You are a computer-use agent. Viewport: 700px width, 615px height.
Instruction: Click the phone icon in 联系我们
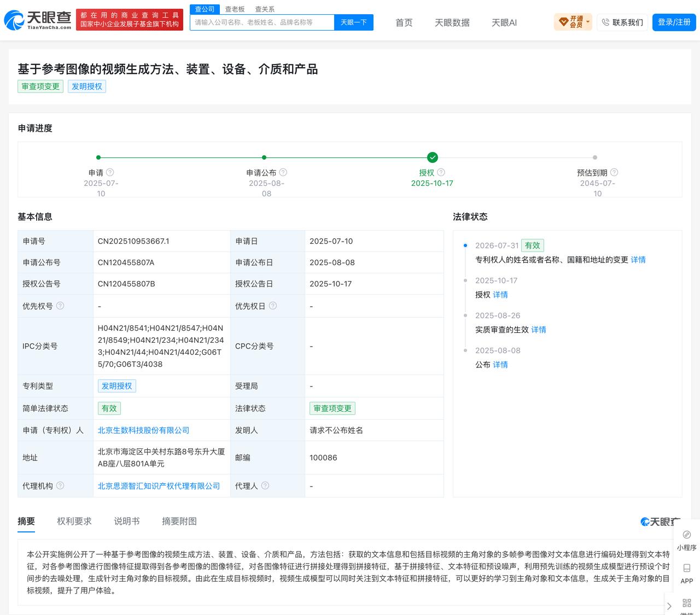605,22
